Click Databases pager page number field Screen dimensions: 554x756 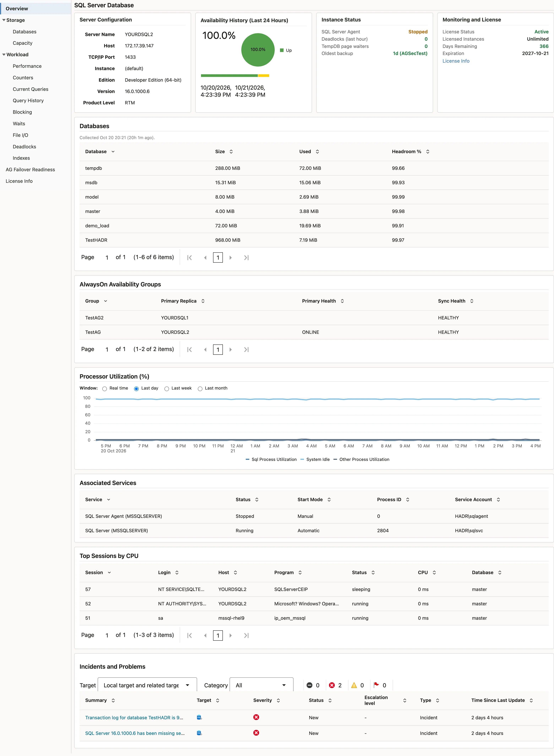pyautogui.click(x=107, y=257)
